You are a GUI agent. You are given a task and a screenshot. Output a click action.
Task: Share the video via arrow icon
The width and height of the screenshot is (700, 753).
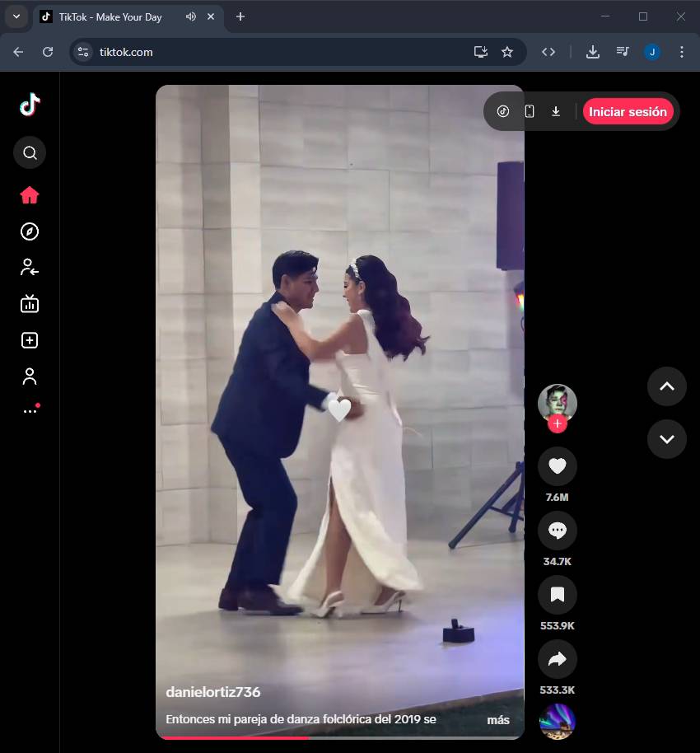(x=557, y=659)
